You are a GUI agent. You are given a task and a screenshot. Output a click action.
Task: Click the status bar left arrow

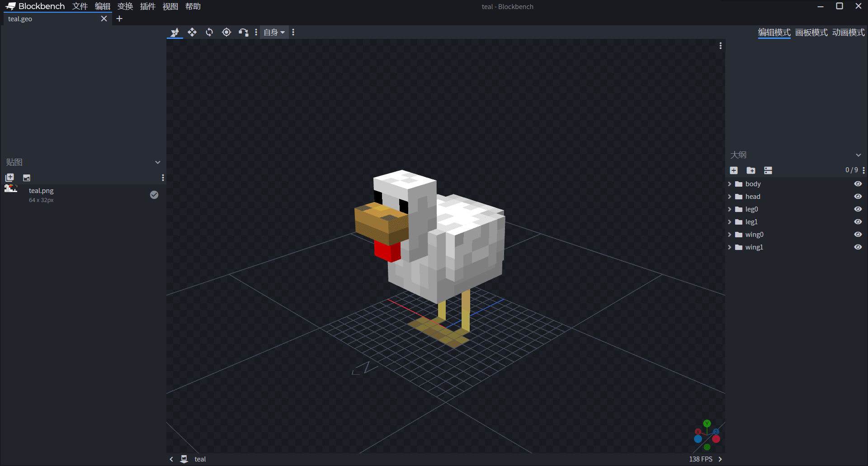[171, 459]
